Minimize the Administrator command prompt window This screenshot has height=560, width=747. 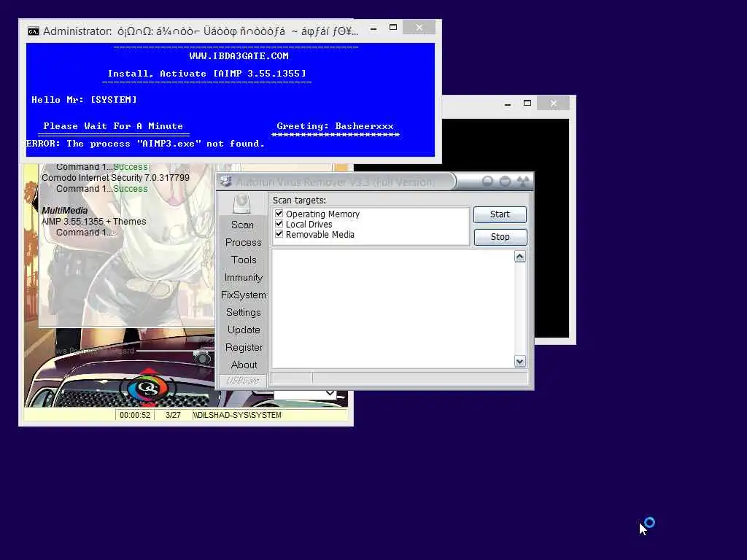374,28
